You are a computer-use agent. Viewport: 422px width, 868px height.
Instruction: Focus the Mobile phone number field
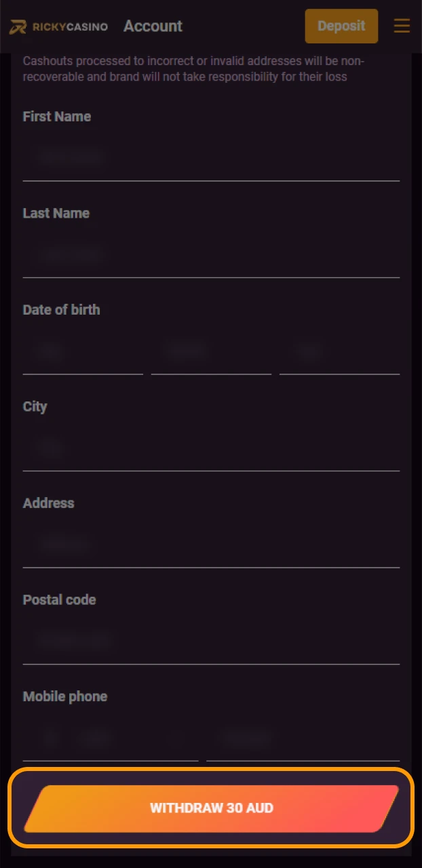(302, 739)
